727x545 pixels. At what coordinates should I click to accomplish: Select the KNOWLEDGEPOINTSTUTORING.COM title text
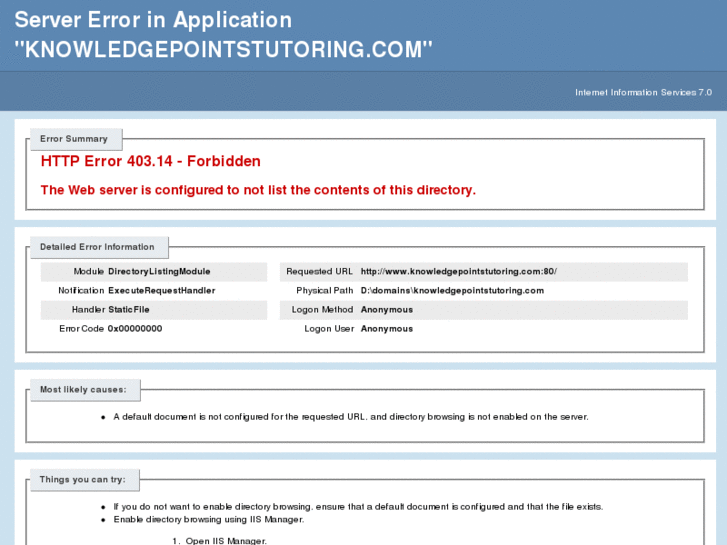(x=223, y=50)
